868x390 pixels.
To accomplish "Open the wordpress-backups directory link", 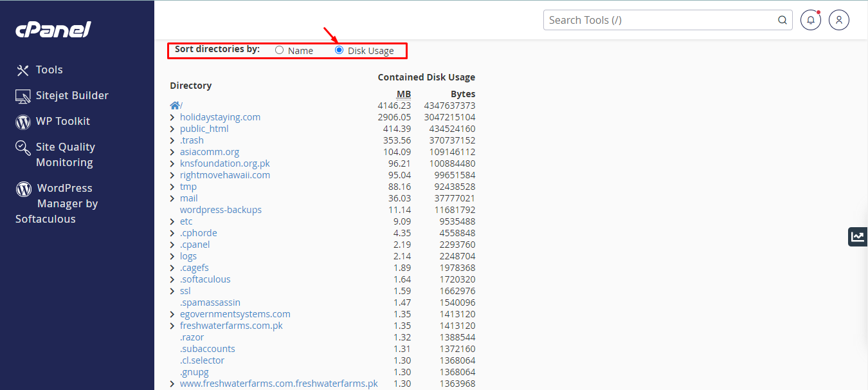I will (221, 210).
